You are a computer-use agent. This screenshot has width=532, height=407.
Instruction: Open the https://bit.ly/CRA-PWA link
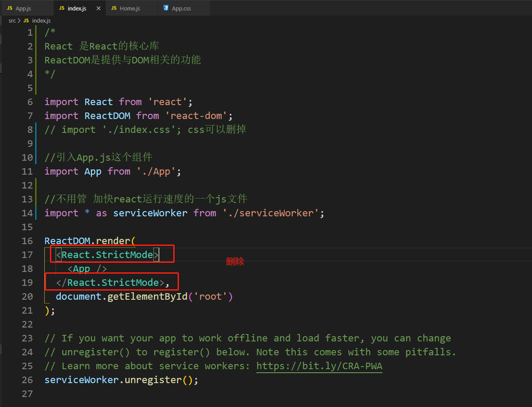319,366
